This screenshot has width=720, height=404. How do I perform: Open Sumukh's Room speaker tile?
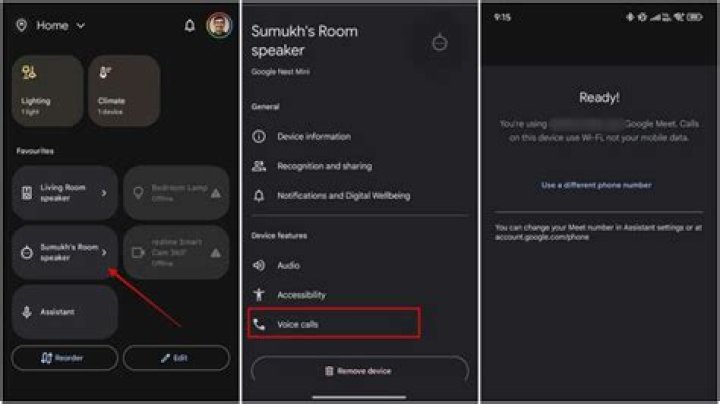(x=65, y=252)
